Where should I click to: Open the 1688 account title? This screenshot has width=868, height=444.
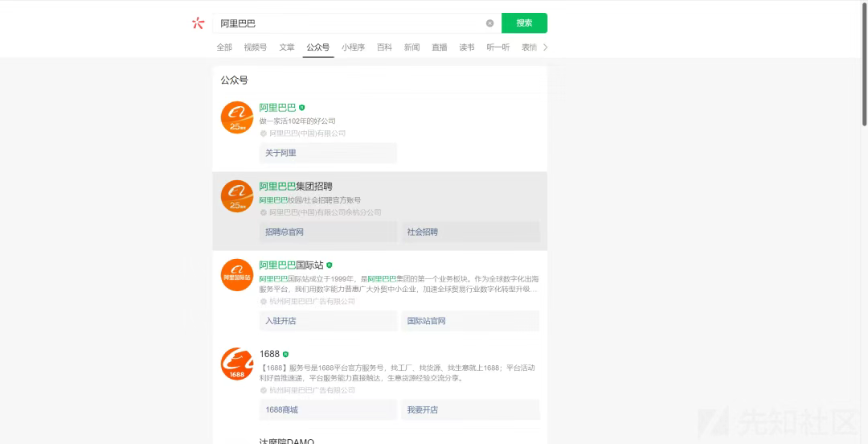click(269, 354)
